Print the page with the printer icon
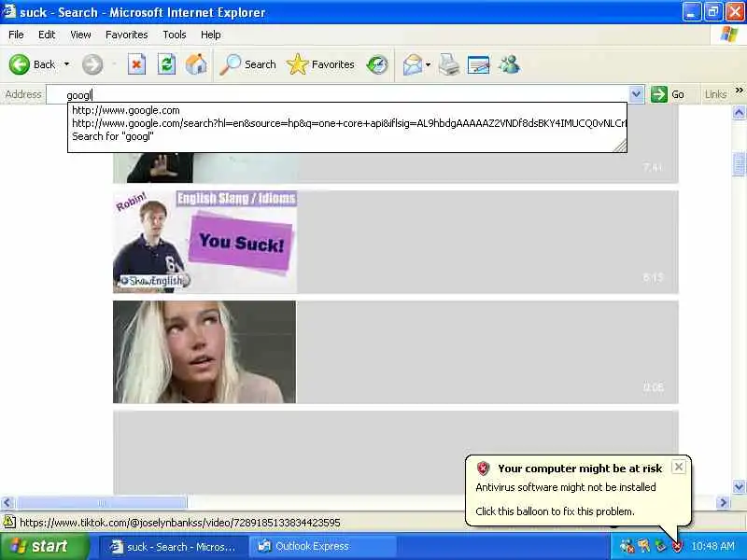This screenshot has width=747, height=560. [x=449, y=64]
